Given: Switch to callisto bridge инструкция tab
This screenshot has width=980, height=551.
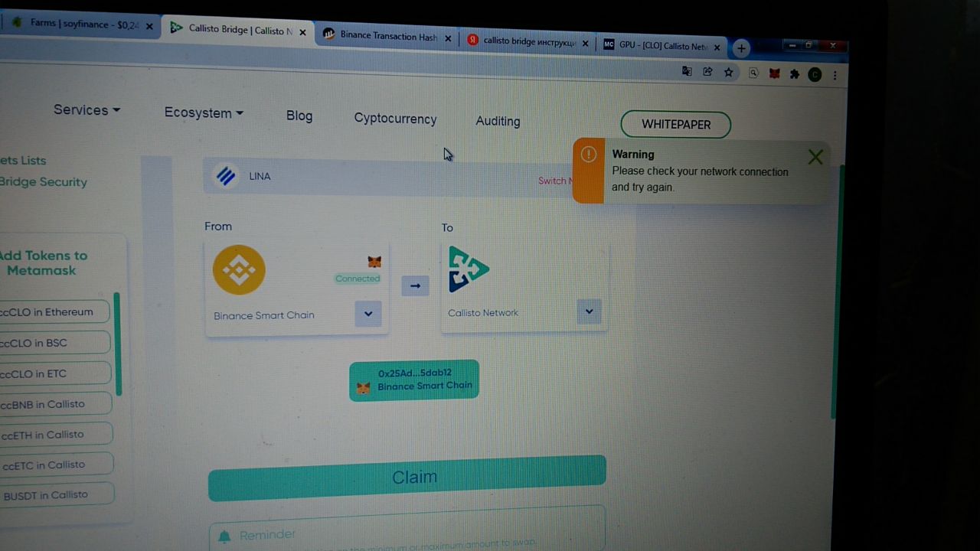Looking at the screenshot, I should (528, 41).
